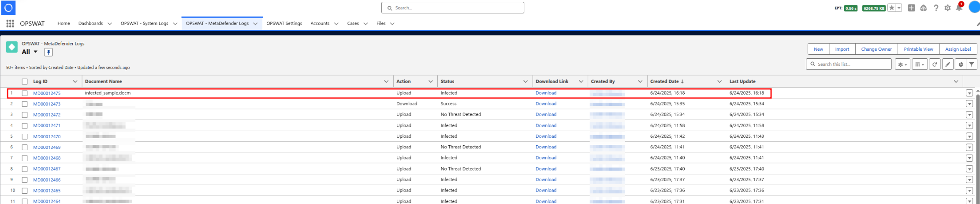Show filters funnel icon
The height and width of the screenshot is (204, 980).
pyautogui.click(x=972, y=64)
